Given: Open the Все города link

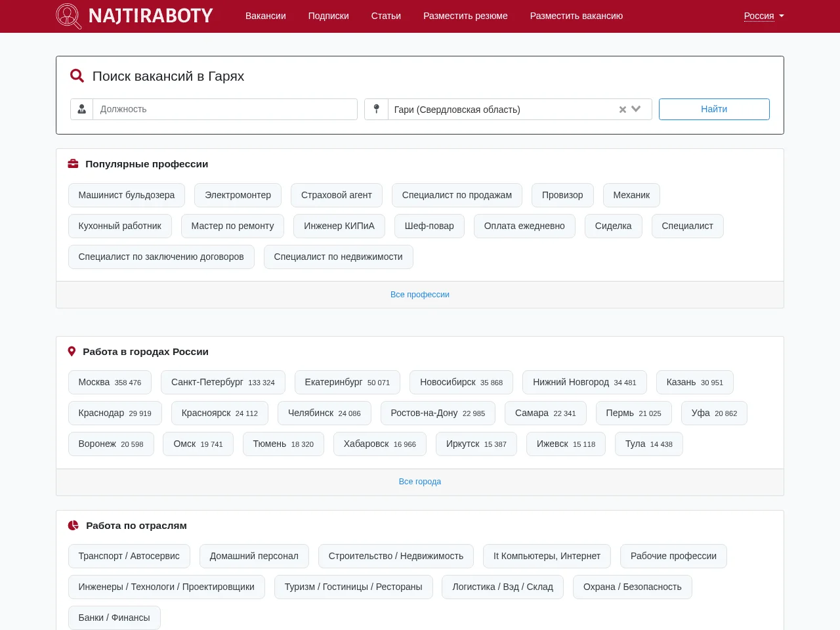Looking at the screenshot, I should [420, 482].
